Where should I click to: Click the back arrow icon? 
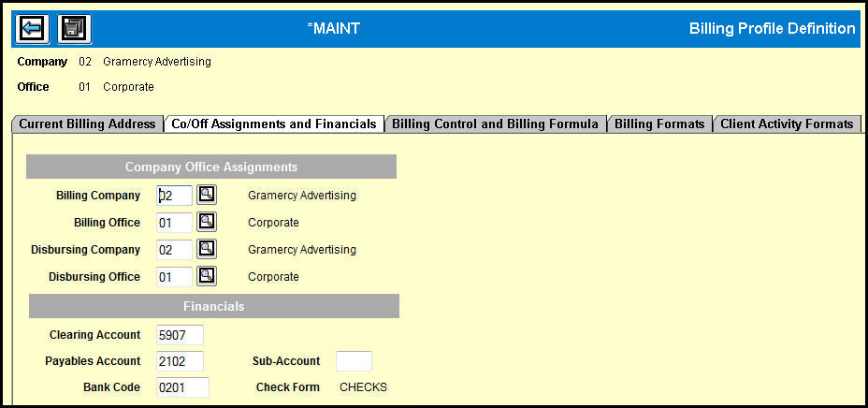tap(33, 29)
